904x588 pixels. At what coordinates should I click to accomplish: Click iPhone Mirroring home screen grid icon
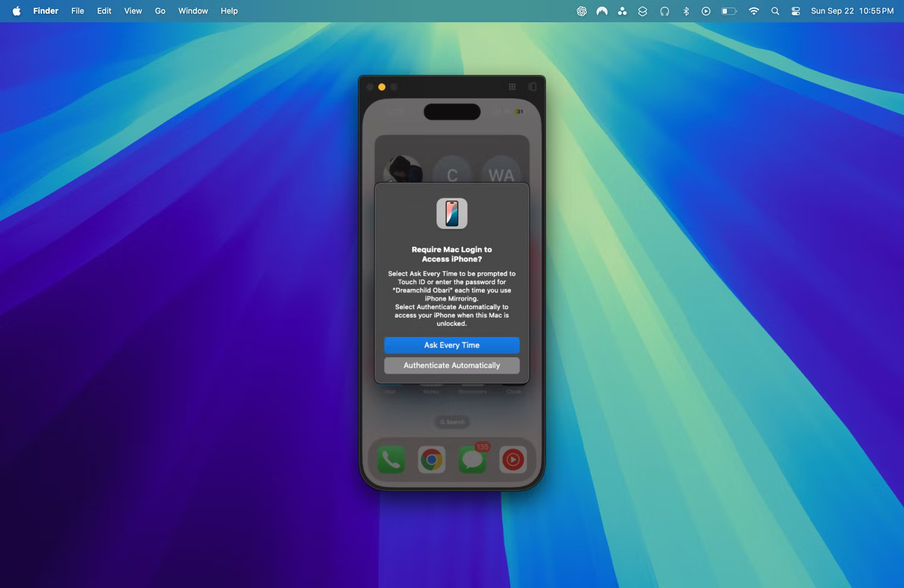coord(512,87)
